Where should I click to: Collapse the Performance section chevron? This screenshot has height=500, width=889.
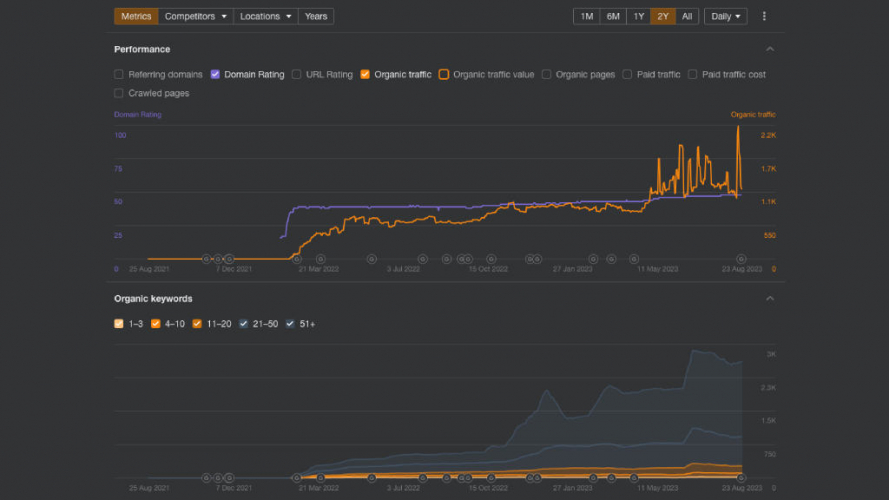[x=769, y=49]
